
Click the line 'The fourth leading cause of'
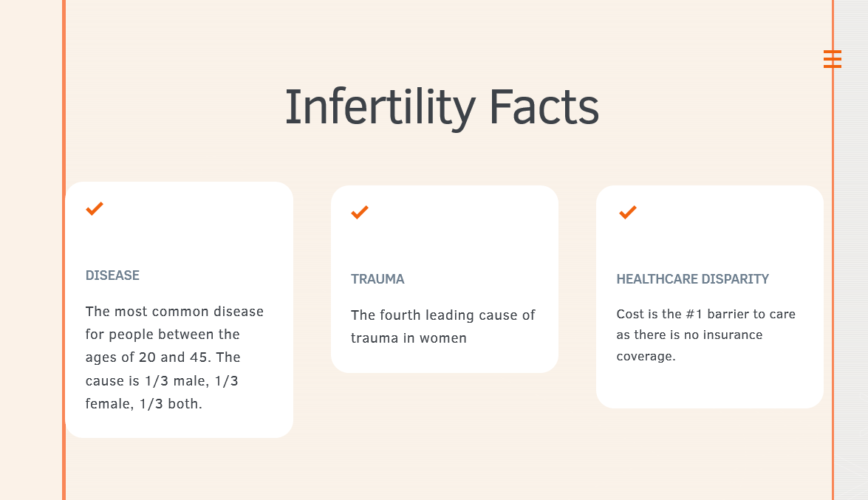(442, 315)
